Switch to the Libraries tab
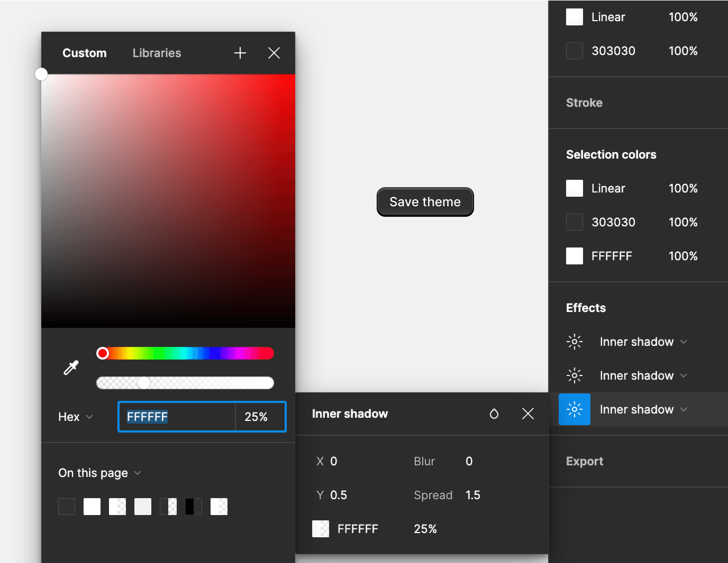This screenshot has height=563, width=728. 157,53
